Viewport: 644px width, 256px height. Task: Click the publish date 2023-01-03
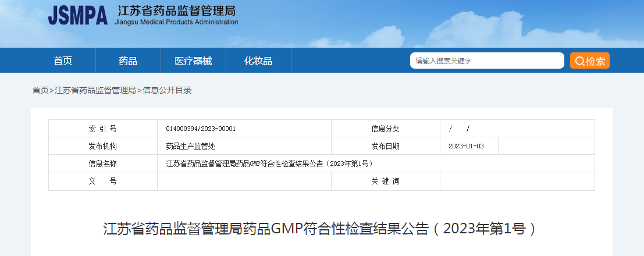coord(466,146)
